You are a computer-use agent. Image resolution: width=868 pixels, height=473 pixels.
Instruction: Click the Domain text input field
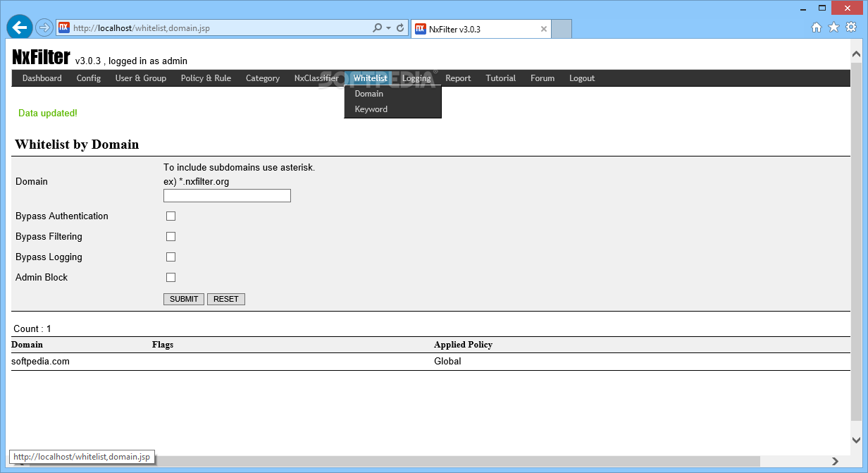tap(227, 195)
